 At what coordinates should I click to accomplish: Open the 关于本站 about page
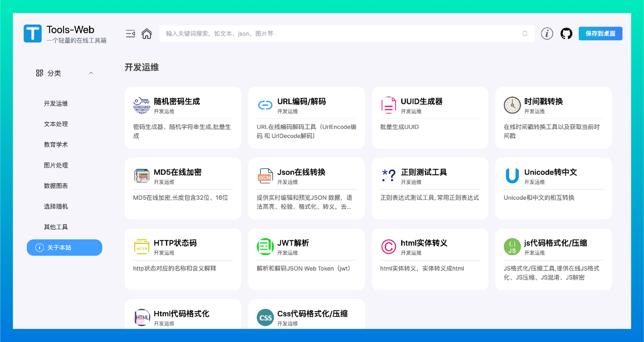click(64, 248)
